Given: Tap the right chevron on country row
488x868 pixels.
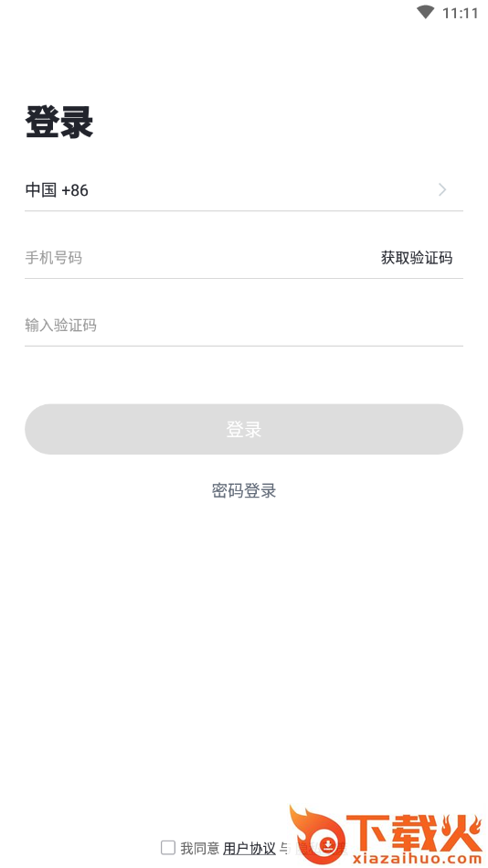Looking at the screenshot, I should pyautogui.click(x=442, y=190).
